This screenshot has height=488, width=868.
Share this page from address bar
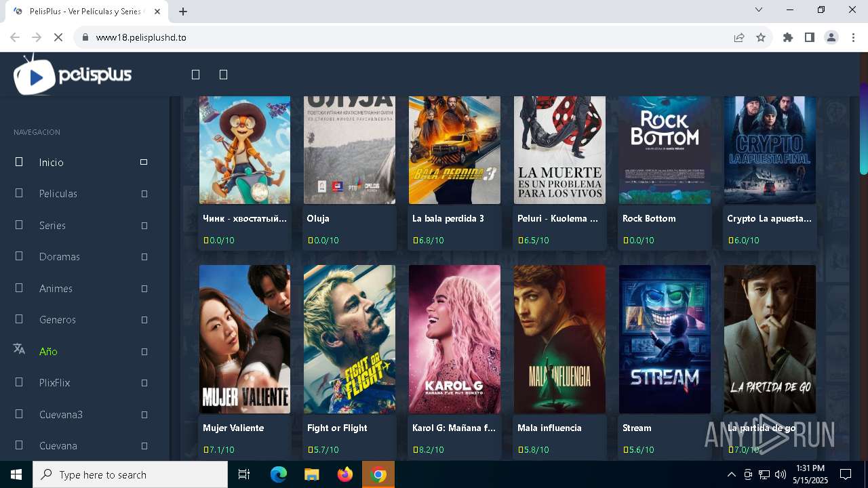click(739, 37)
